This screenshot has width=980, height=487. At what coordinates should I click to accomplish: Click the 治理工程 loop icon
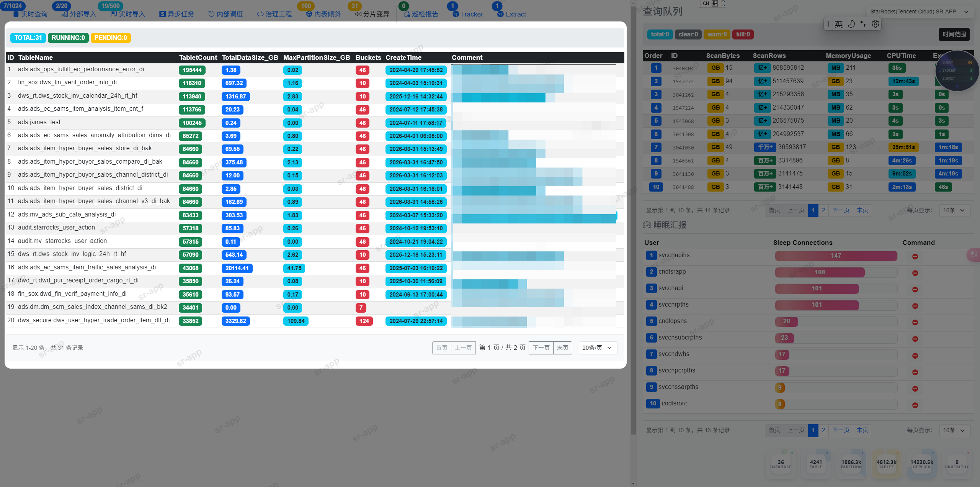pos(260,14)
